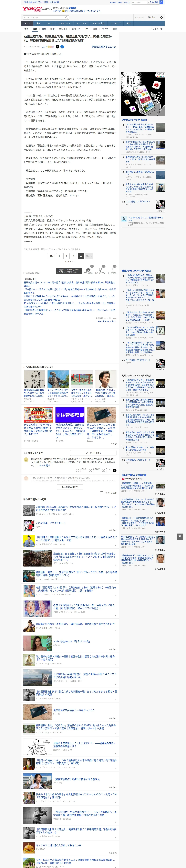The width and height of the screenshot is (186, 868).
Task: Open article comment count bubble showing 17
Action: click(x=44, y=47)
